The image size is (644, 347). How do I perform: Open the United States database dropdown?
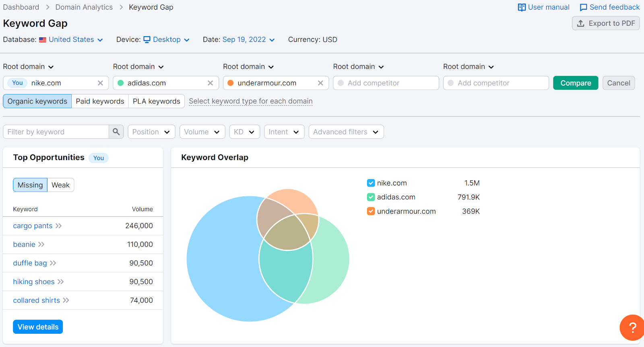(x=75, y=39)
